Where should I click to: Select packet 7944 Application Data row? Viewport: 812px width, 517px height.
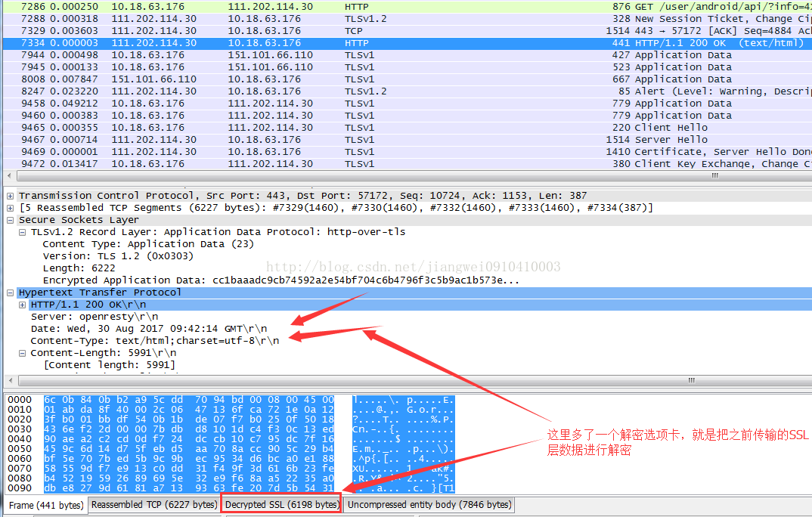click(x=408, y=55)
